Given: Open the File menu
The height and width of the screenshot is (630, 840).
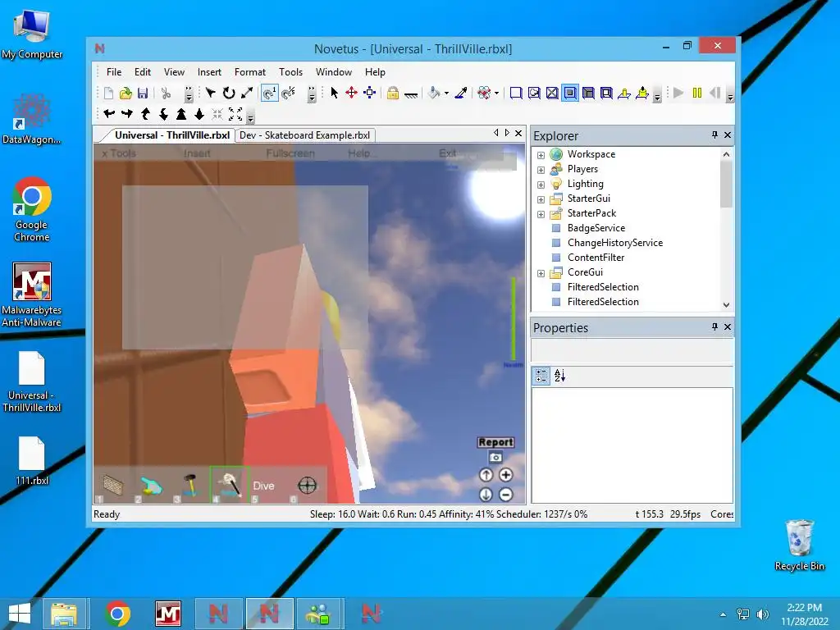Looking at the screenshot, I should tap(113, 72).
